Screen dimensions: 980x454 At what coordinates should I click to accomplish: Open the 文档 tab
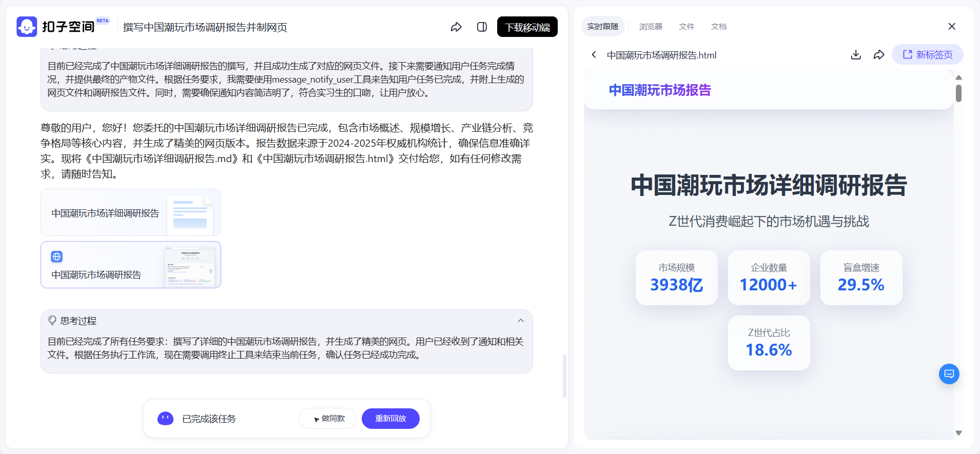(719, 26)
